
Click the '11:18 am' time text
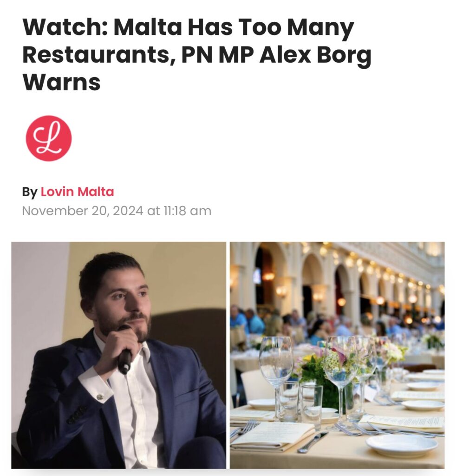click(x=188, y=211)
